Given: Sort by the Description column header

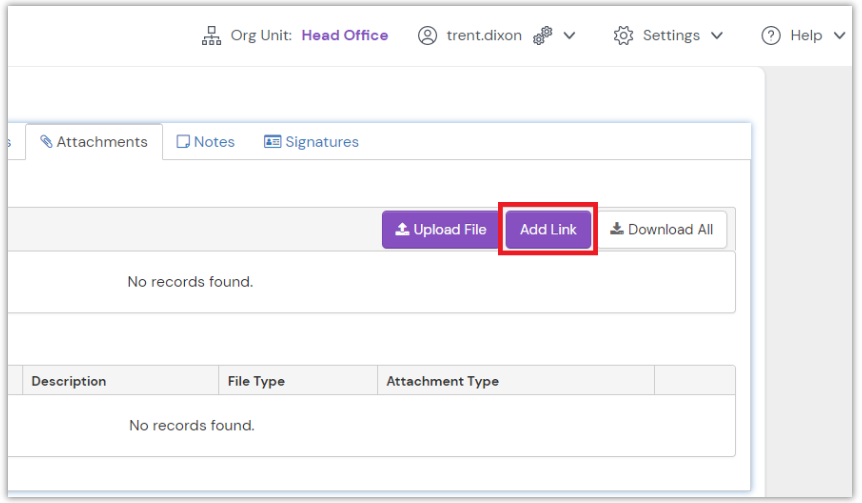Looking at the screenshot, I should (69, 381).
